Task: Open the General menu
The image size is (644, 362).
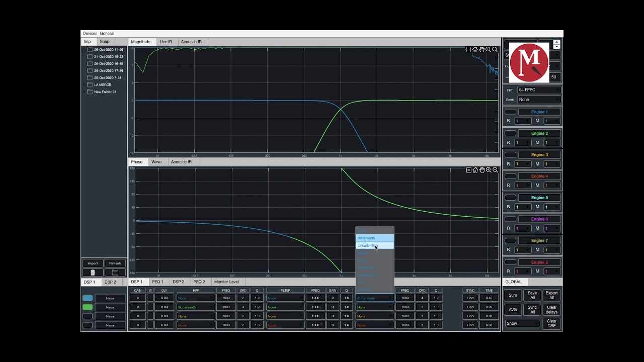Action: [x=107, y=34]
